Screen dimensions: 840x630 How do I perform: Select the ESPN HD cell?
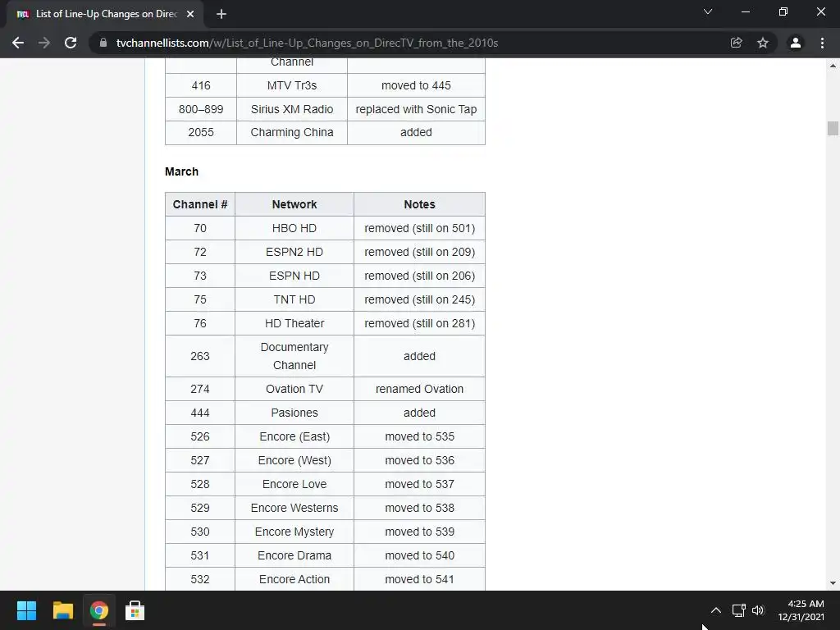[x=294, y=276]
